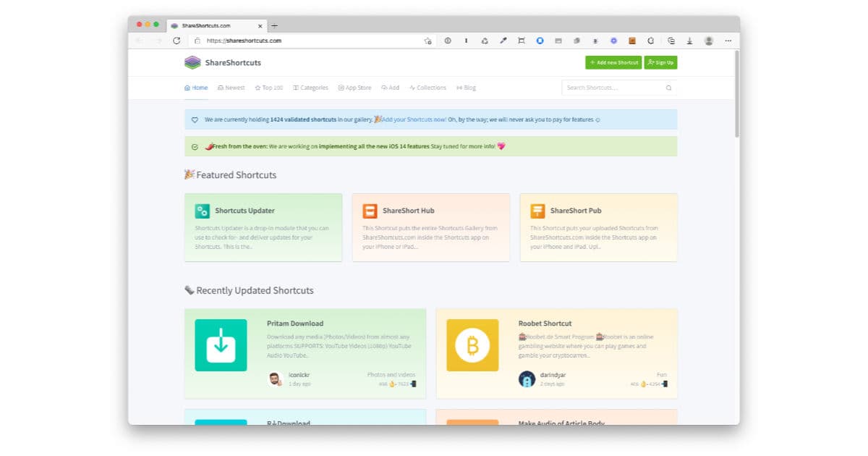Viewport: 868px width, 456px height.
Task: Click 'Add your Shortcuts now!' link
Action: pyautogui.click(x=414, y=119)
